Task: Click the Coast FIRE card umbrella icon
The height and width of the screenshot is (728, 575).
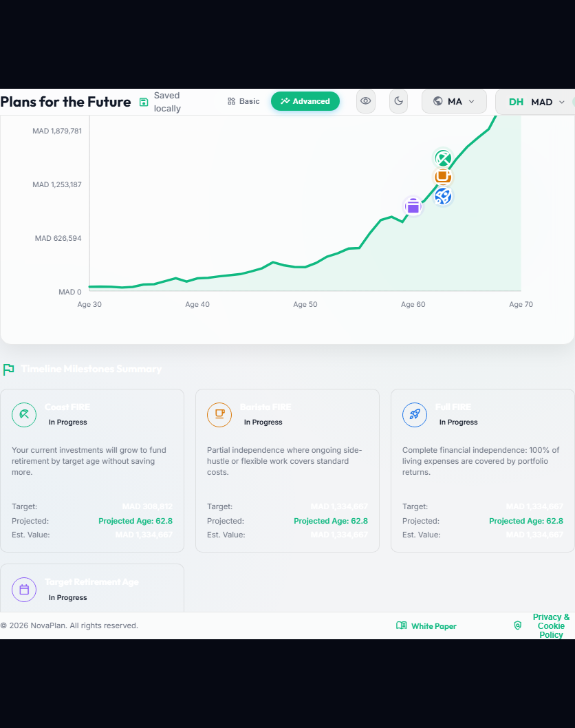Action: click(24, 415)
